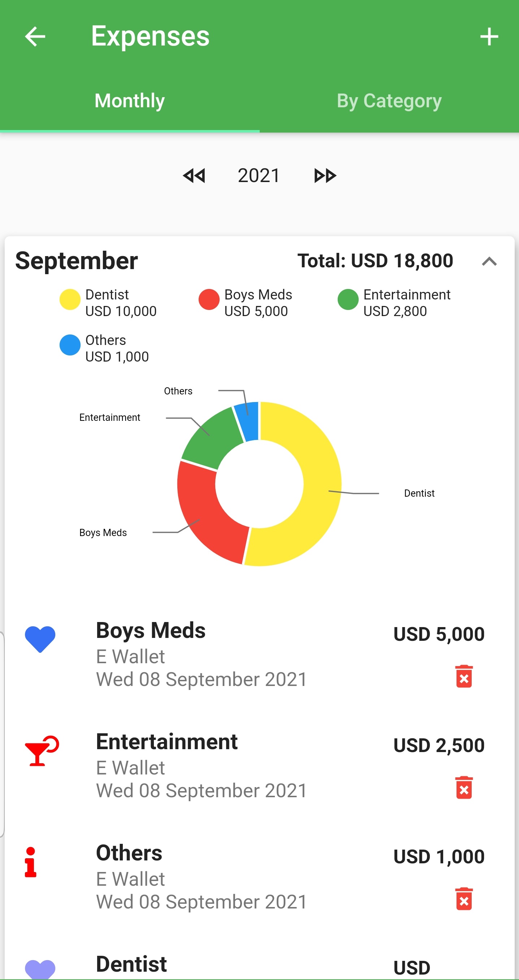
Task: Open the Boys Meds expense entry
Action: (202, 654)
